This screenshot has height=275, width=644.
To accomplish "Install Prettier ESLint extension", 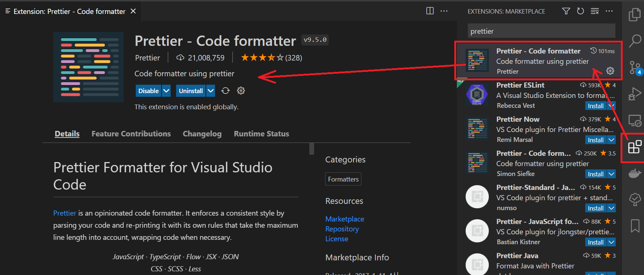I will tap(596, 106).
